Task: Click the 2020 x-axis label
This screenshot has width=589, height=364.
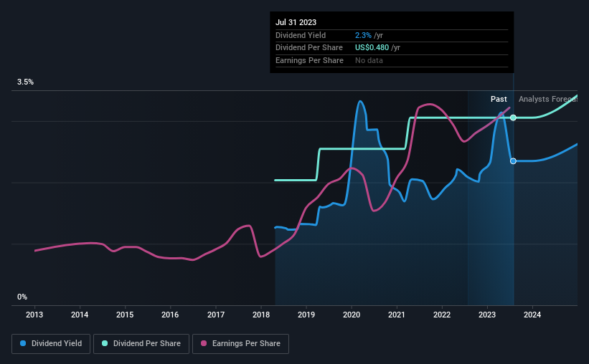Action: pyautogui.click(x=352, y=315)
